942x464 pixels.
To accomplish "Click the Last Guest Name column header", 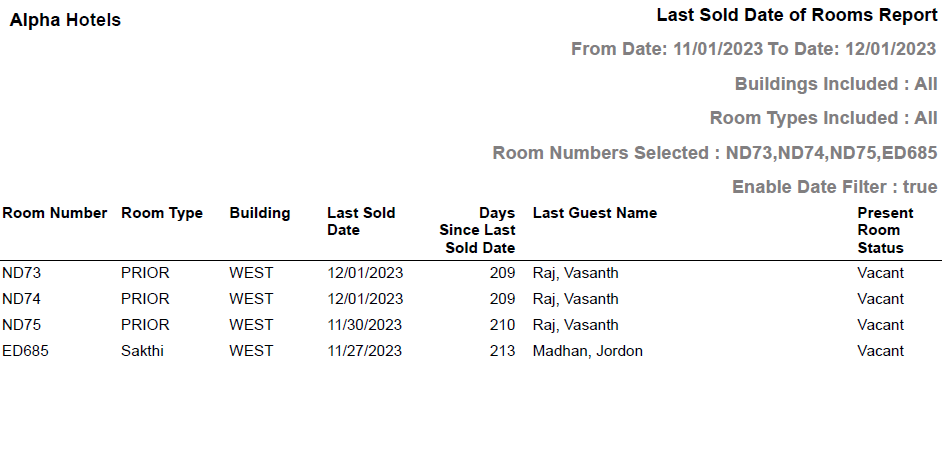I will pos(595,213).
